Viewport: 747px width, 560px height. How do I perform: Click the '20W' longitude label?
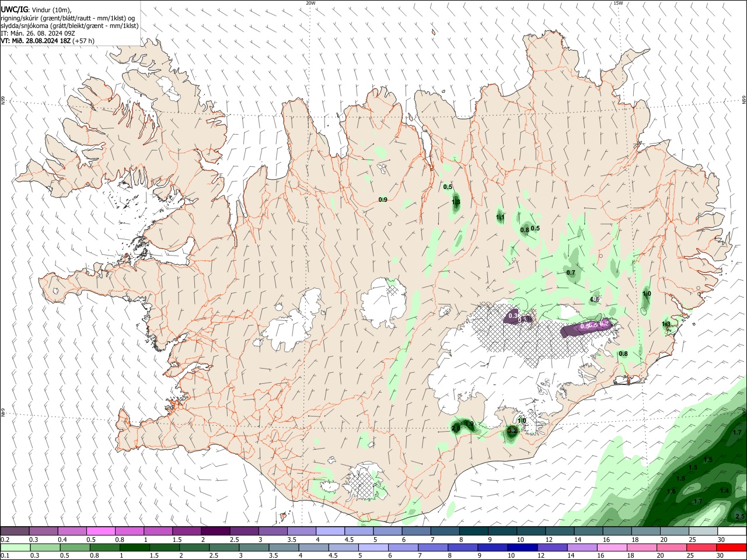[310, 3]
